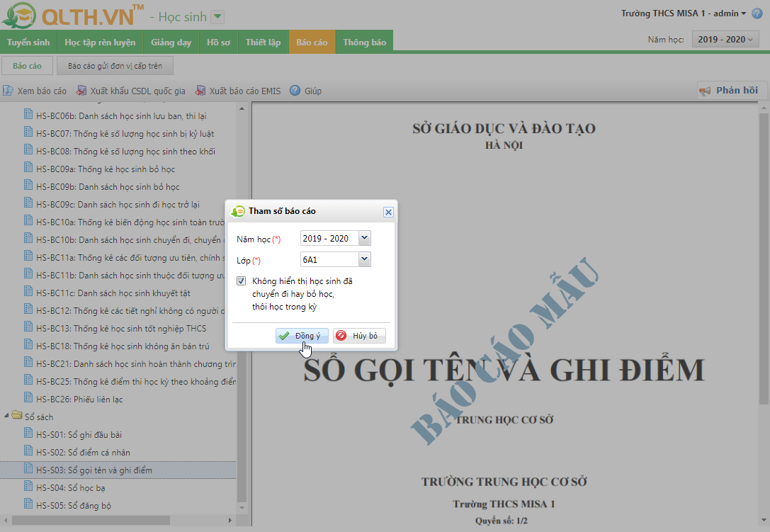This screenshot has height=532, width=770.
Task: Open the Lớp dropdown arrow
Action: coord(364,259)
